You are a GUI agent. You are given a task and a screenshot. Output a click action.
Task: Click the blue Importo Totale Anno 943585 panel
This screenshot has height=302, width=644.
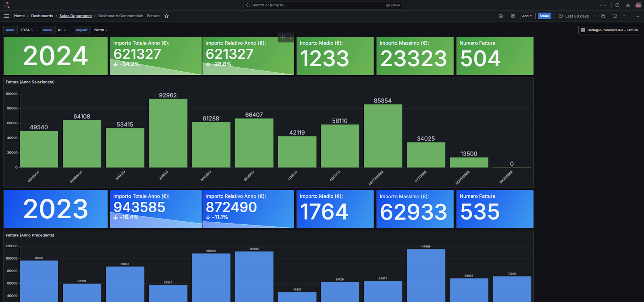(156, 209)
